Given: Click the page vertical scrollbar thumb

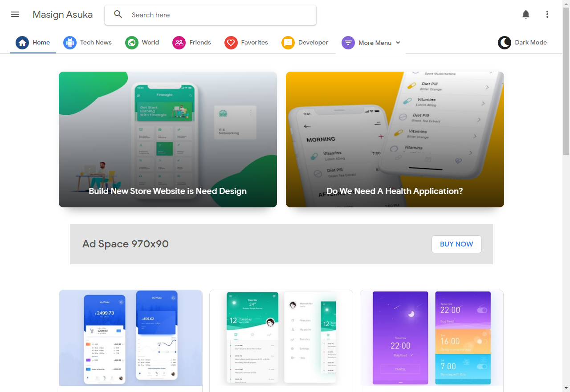Looking at the screenshot, I should (x=566, y=81).
